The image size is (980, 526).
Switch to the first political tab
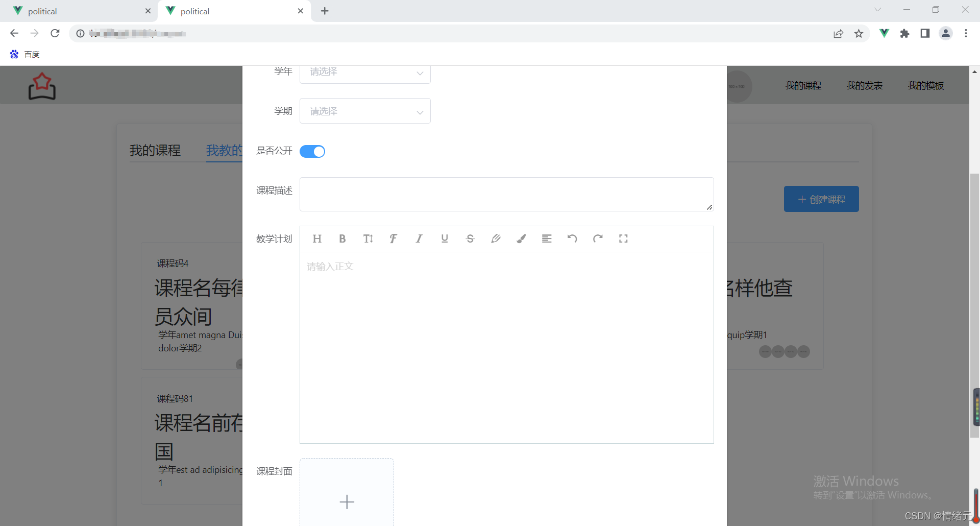click(79, 11)
